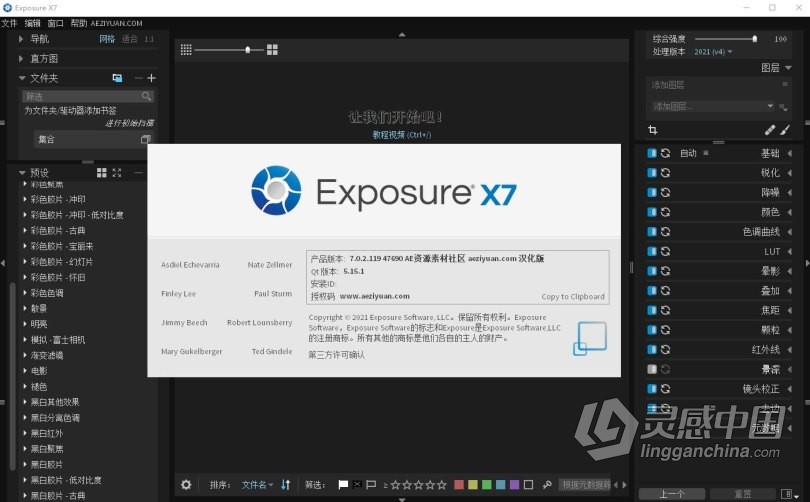Click the thumbnail size slider handle
Image resolution: width=810 pixels, height=502 pixels.
(248, 50)
